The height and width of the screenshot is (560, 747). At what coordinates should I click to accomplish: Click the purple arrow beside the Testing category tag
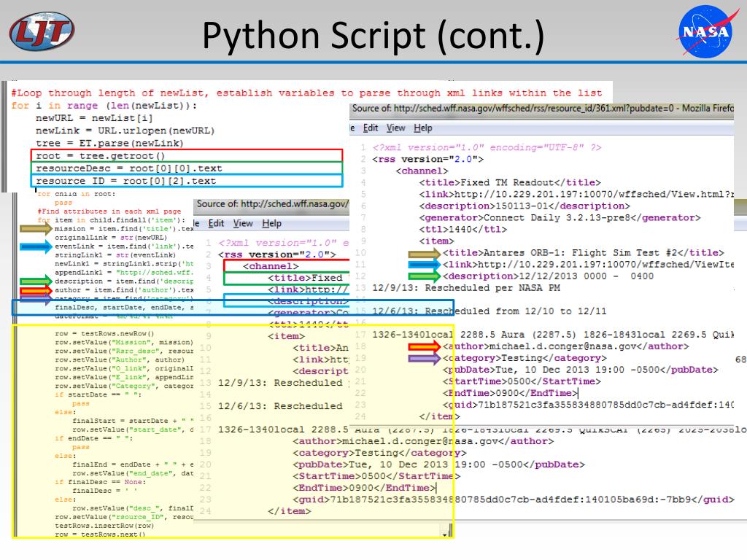tap(423, 358)
